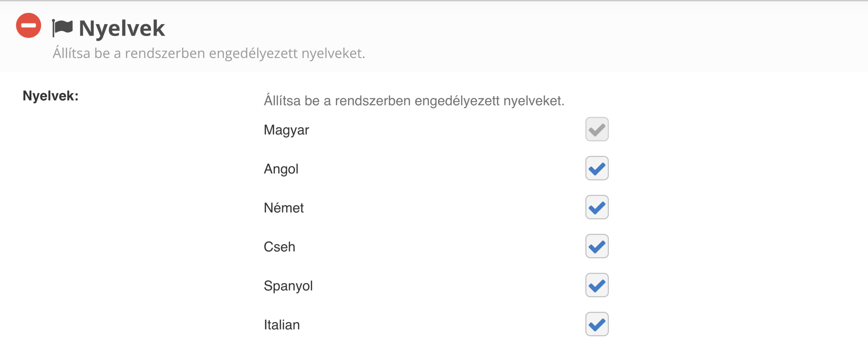Select the Magyar label text
The image size is (868, 344).
(x=287, y=130)
